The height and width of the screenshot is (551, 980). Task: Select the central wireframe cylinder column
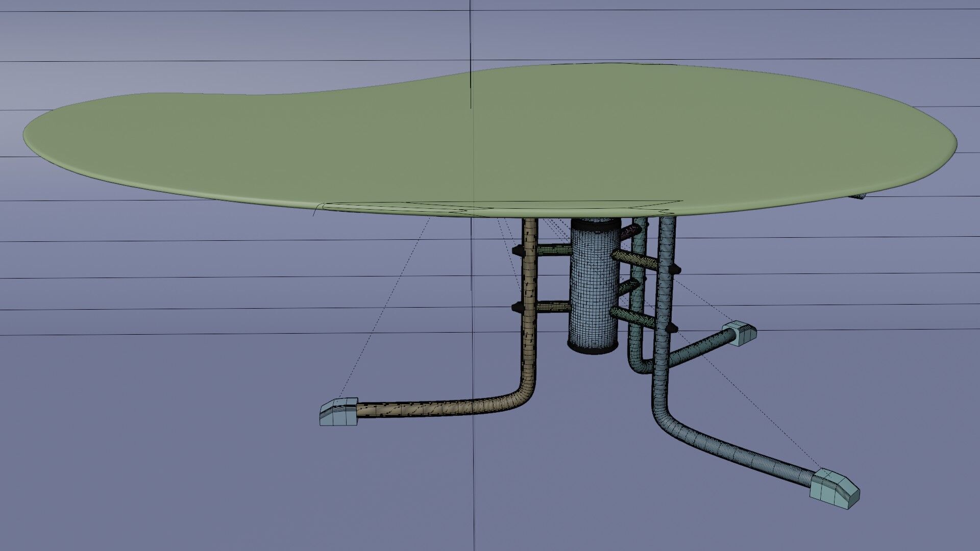(x=594, y=286)
